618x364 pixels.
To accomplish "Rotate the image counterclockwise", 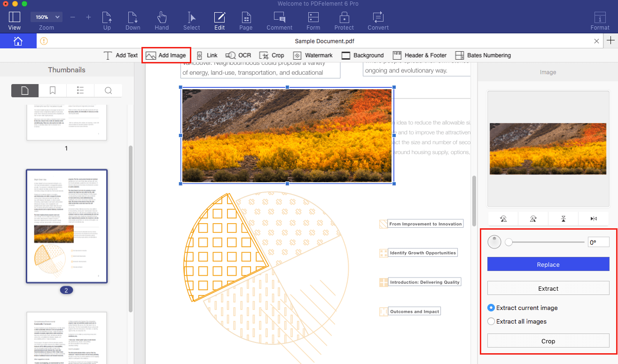I will (502, 218).
